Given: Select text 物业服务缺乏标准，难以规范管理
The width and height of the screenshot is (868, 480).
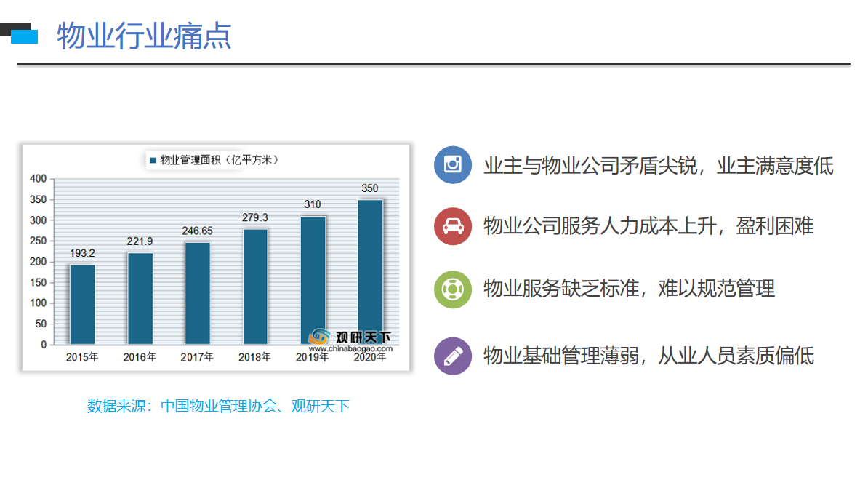Looking at the screenshot, I should click(629, 289).
